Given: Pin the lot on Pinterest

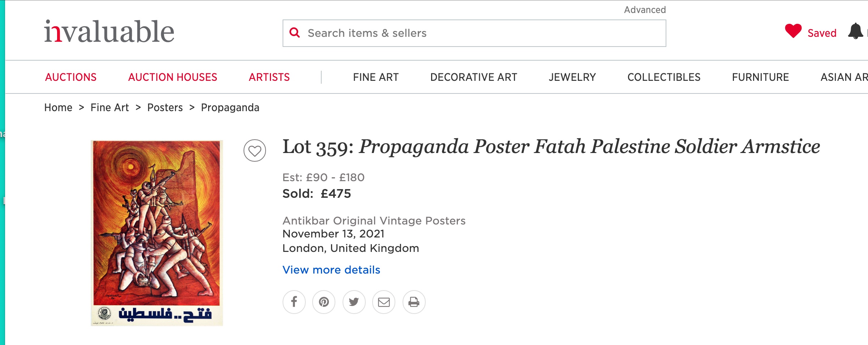Looking at the screenshot, I should 324,302.
